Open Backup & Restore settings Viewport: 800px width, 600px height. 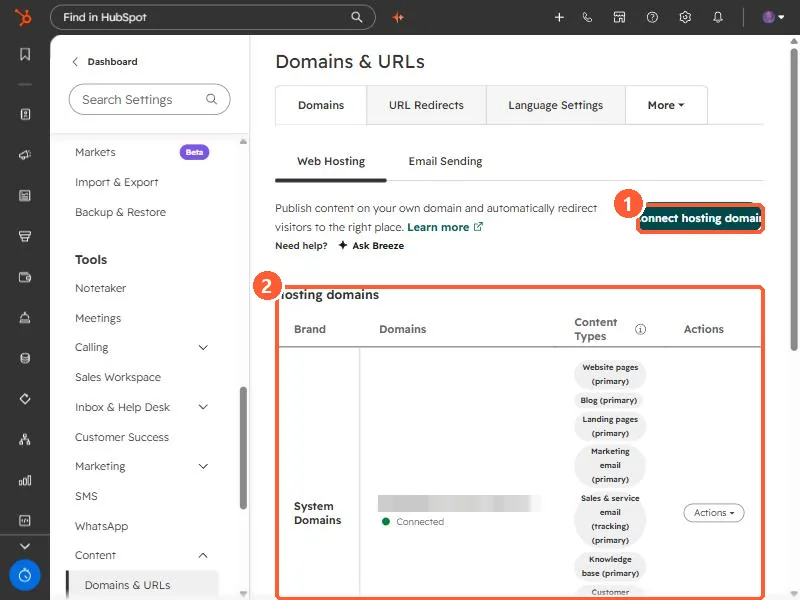point(120,212)
